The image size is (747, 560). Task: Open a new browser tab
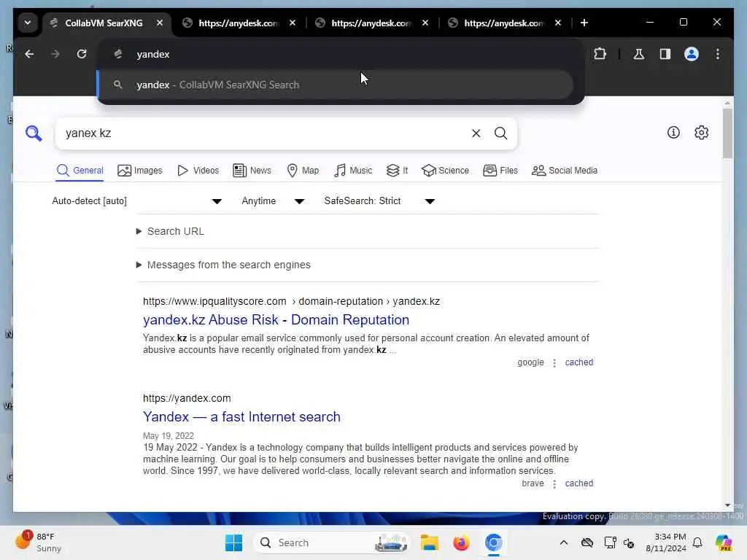click(584, 23)
